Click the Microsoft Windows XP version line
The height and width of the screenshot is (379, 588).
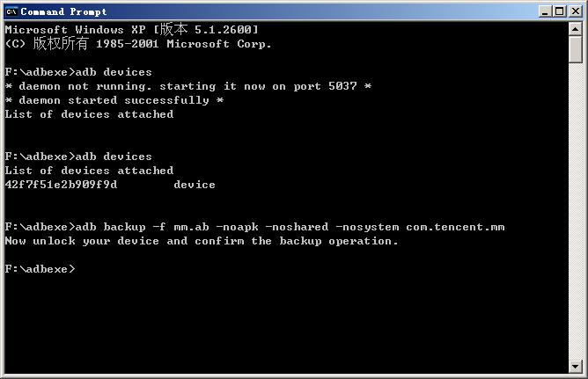pyautogui.click(x=132, y=29)
